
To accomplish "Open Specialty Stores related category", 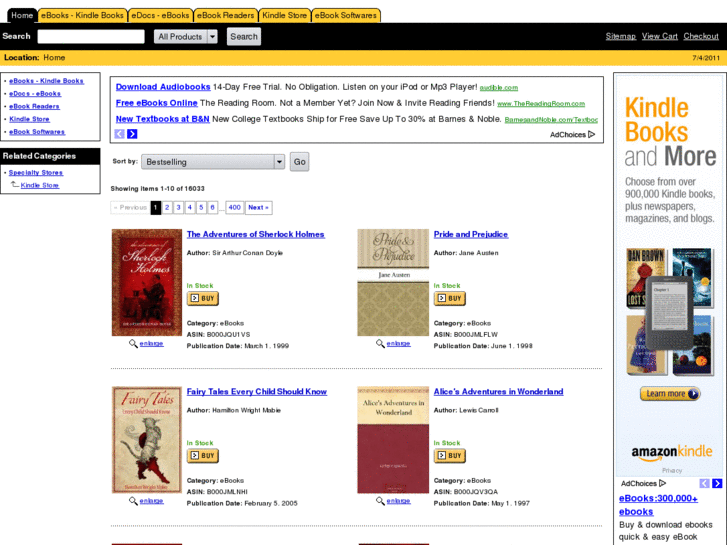I will (36, 173).
